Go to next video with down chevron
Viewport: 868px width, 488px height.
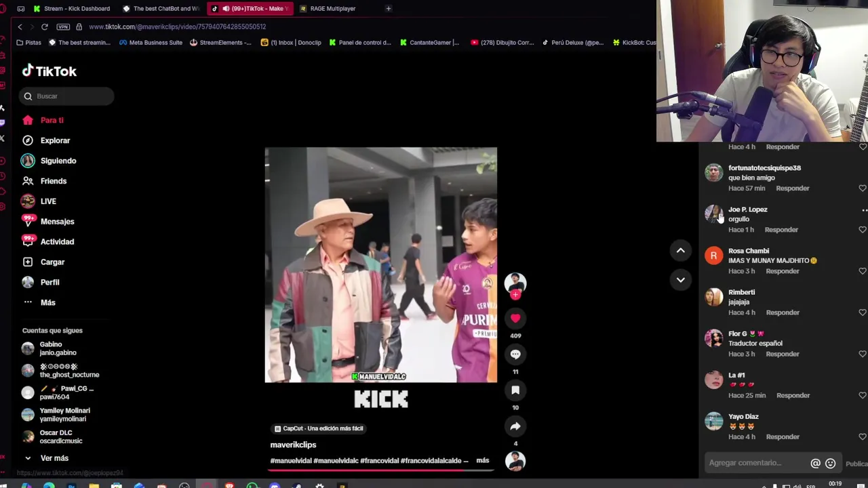(x=680, y=279)
